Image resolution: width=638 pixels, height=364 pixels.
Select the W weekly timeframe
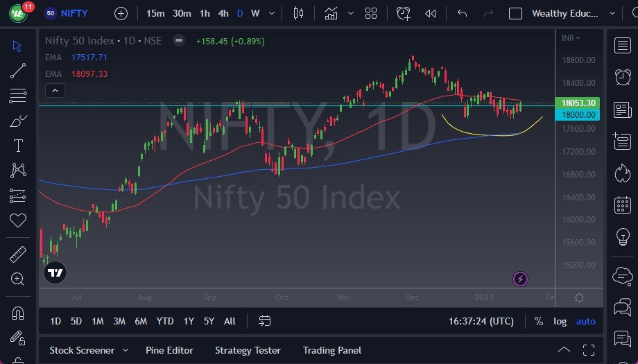pyautogui.click(x=255, y=13)
